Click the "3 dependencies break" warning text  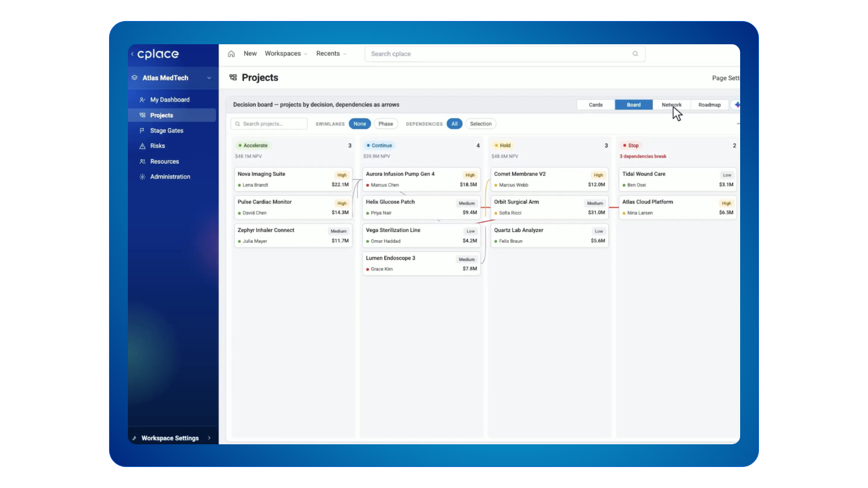643,157
